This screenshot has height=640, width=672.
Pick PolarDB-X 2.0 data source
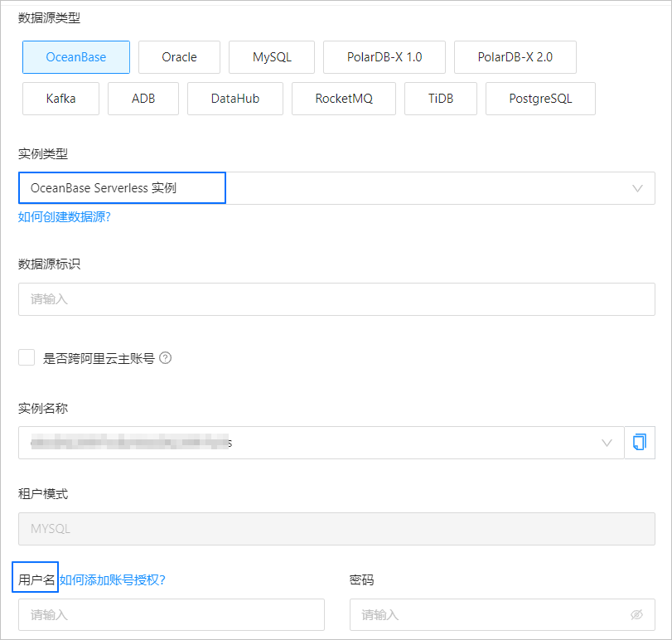coord(515,57)
